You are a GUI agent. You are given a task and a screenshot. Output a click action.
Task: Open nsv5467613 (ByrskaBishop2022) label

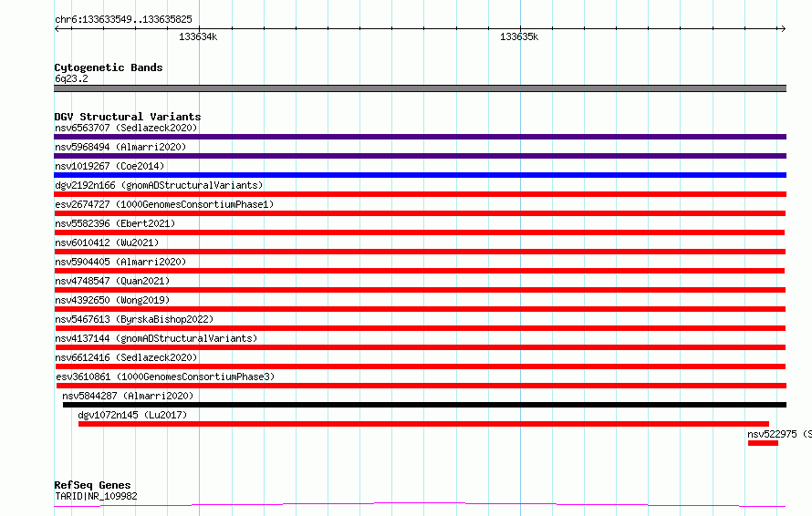[134, 319]
